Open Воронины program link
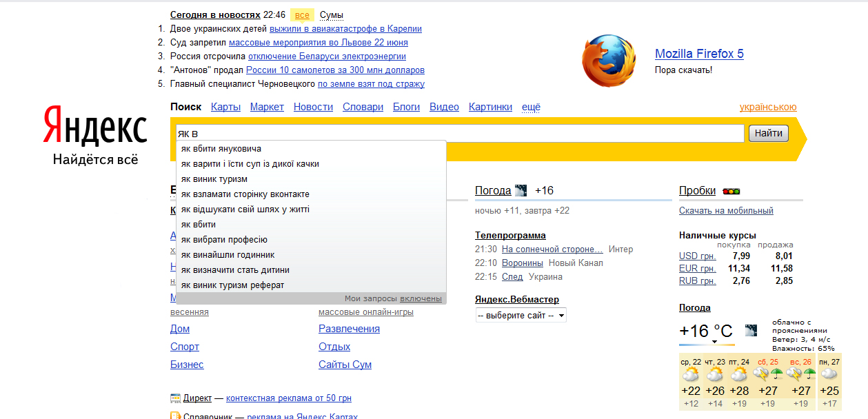Viewport: 868px width, 419px height. coord(523,263)
